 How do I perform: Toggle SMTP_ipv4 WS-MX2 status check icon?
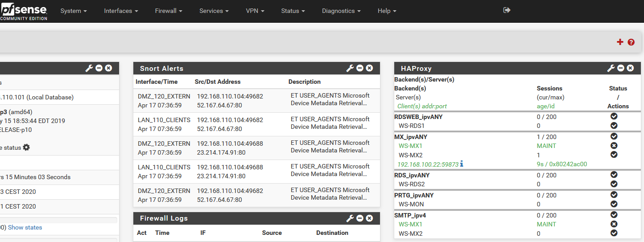pos(614,233)
